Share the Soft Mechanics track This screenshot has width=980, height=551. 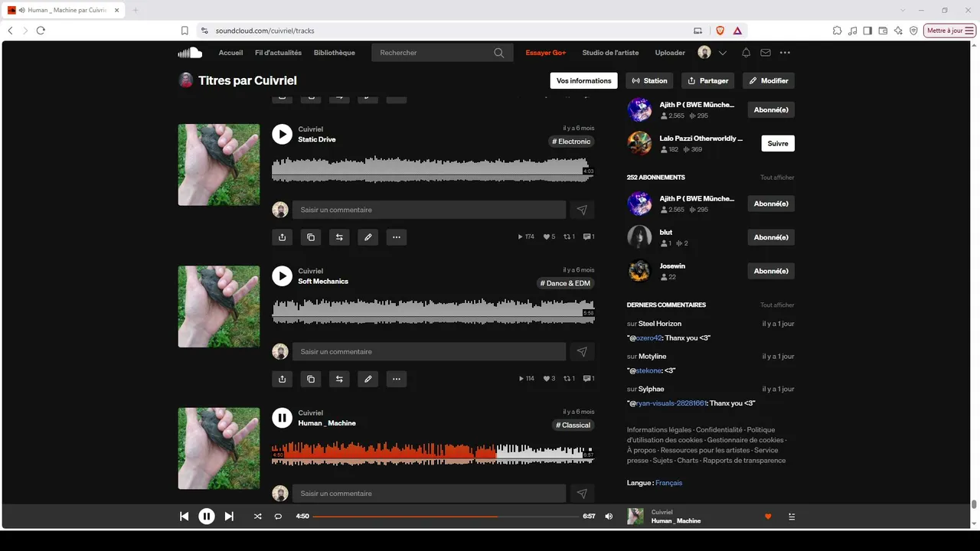point(283,379)
